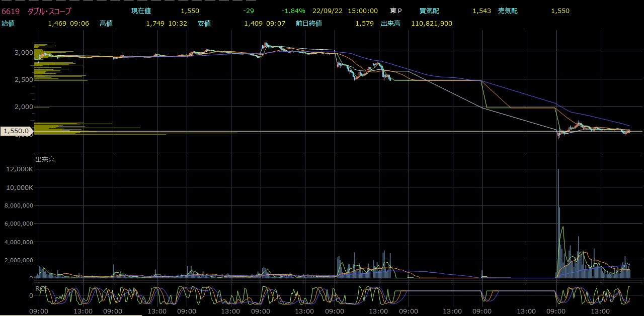Click the 安値 low price label
Screen dimensions: 644x316
pyautogui.click(x=204, y=24)
